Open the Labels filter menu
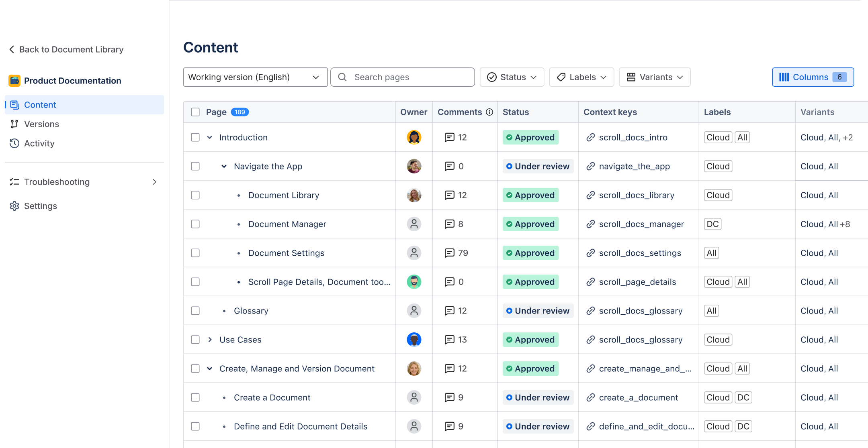Image resolution: width=868 pixels, height=448 pixels. pos(581,77)
